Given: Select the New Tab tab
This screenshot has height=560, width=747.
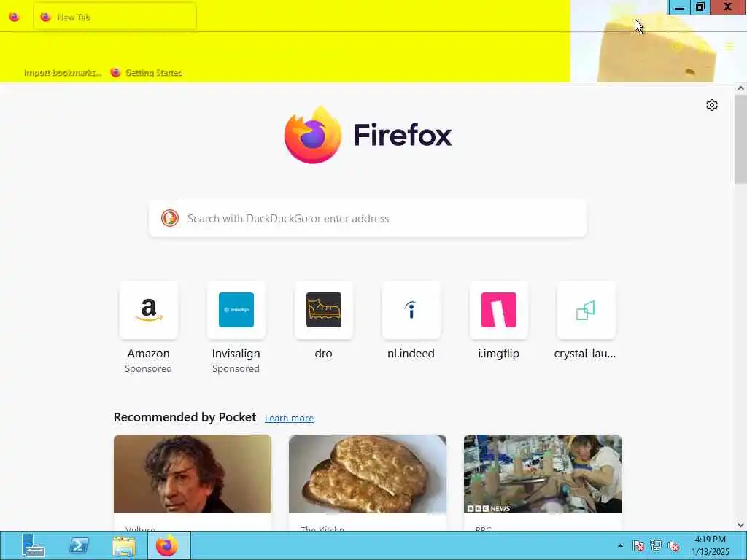Looking at the screenshot, I should click(115, 17).
